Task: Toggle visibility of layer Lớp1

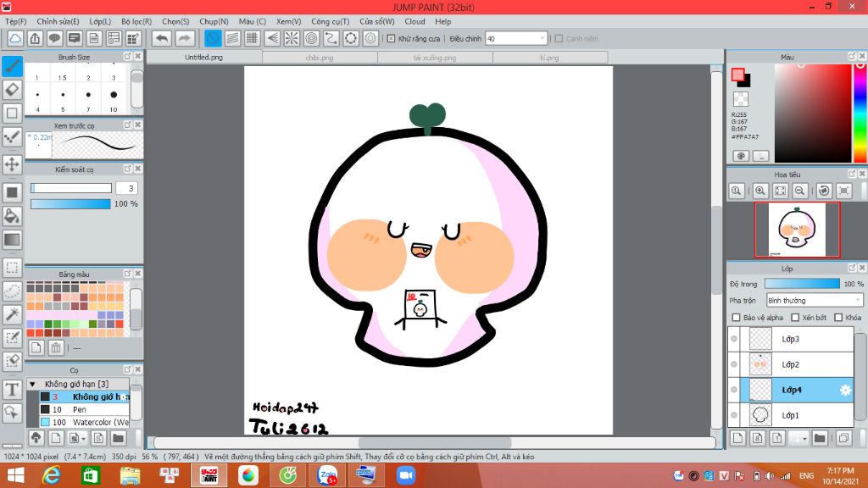Action: pyautogui.click(x=734, y=415)
